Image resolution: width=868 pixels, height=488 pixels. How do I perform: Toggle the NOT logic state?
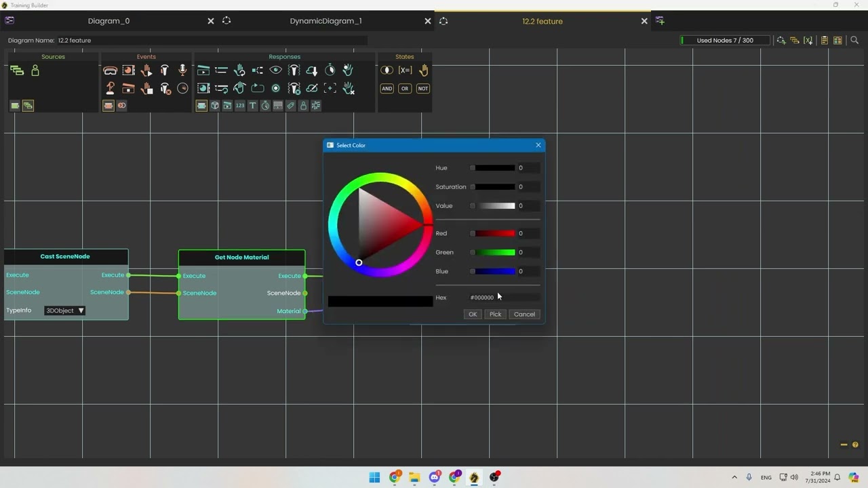pyautogui.click(x=423, y=89)
